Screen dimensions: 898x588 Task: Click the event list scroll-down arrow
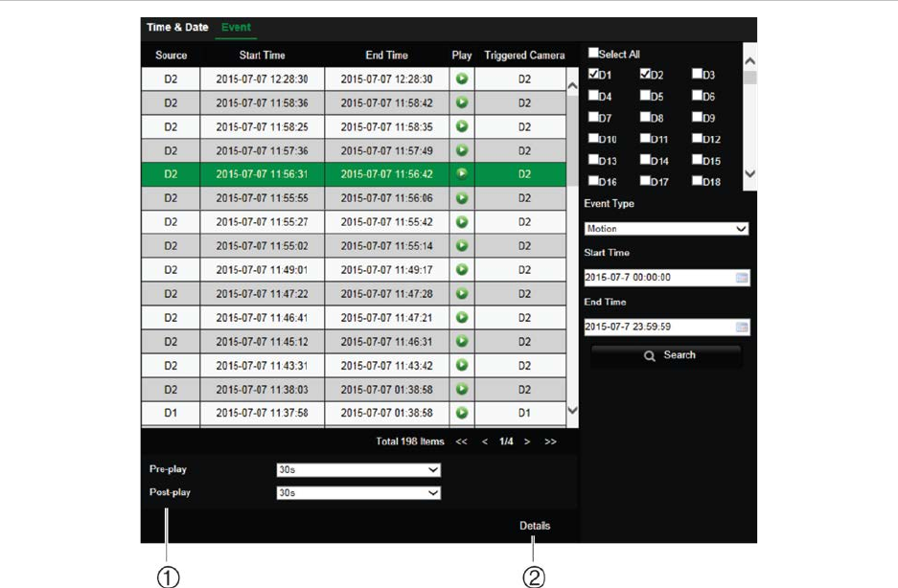[572, 410]
